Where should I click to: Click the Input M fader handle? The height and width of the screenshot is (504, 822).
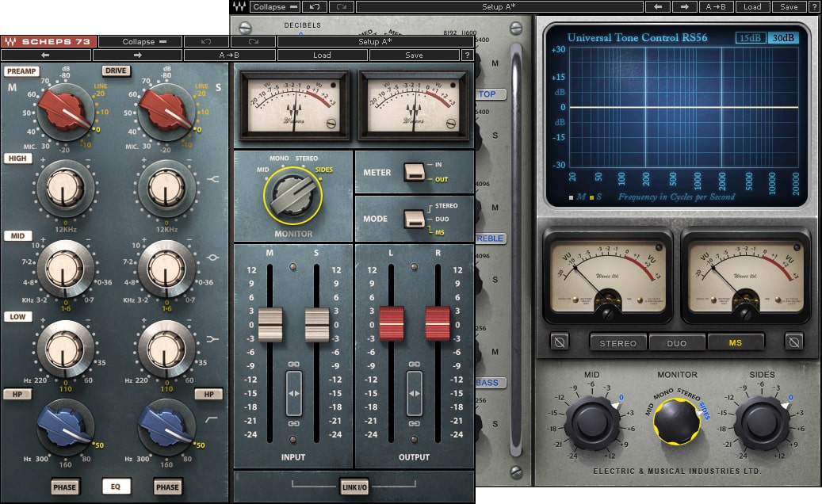[270, 324]
